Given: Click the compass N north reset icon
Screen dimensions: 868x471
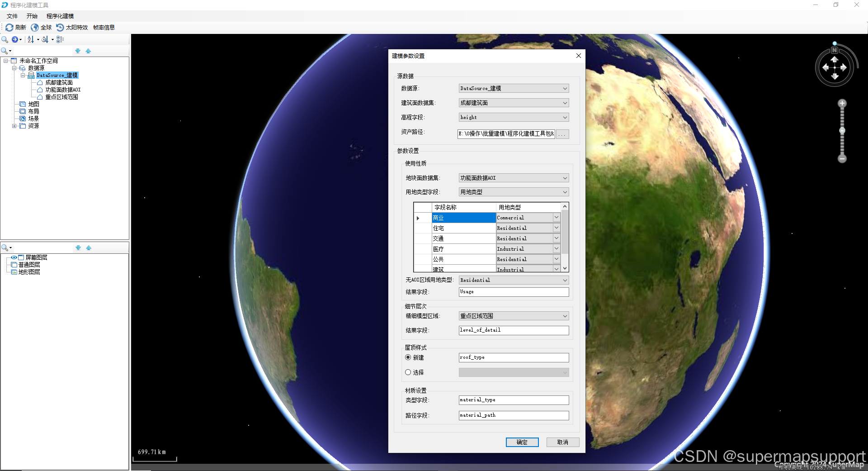Looking at the screenshot, I should point(835,50).
